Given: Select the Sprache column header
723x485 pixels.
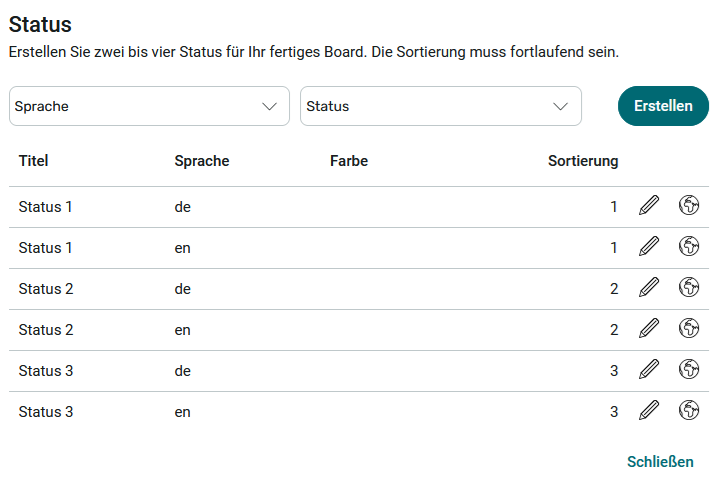Looking at the screenshot, I should click(201, 161).
